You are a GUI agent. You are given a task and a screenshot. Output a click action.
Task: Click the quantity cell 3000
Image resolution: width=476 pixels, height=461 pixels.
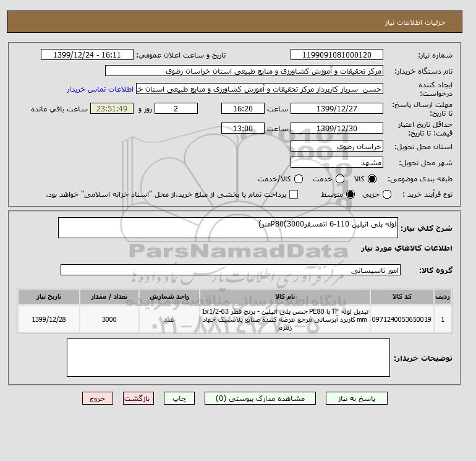pos(109,319)
